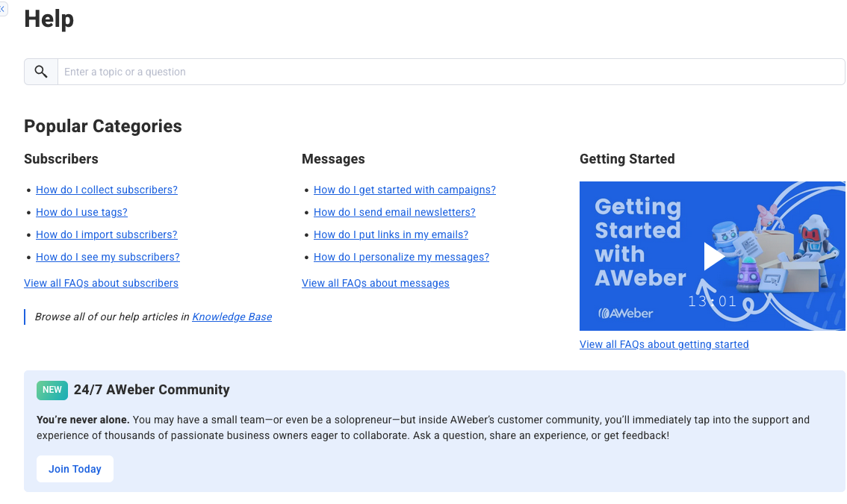Click the help search input field
847x504 pixels.
click(x=299, y=71)
